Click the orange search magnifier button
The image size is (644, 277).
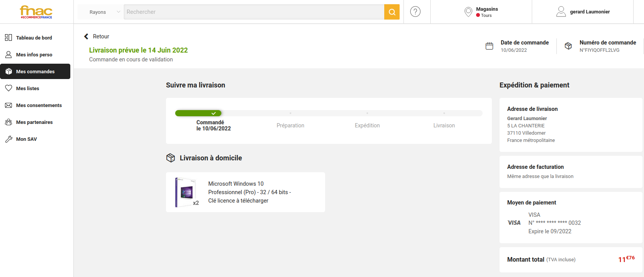point(392,12)
